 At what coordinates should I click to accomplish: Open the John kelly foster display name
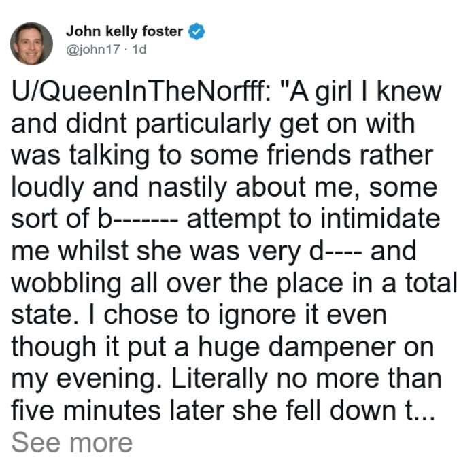point(124,31)
